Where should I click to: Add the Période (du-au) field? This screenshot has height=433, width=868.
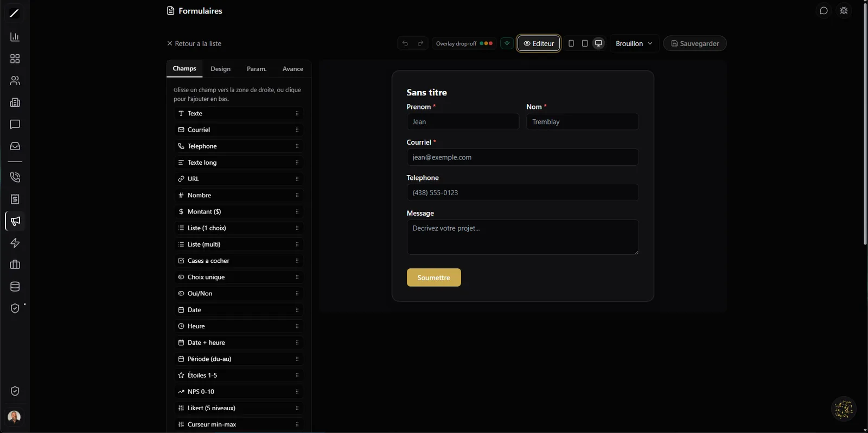[239, 359]
